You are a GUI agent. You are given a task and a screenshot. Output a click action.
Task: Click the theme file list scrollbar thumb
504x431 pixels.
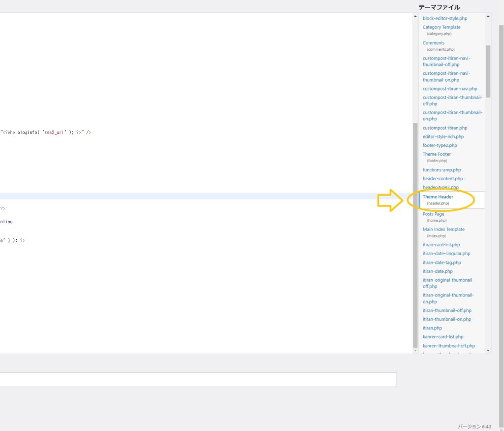coord(488,71)
